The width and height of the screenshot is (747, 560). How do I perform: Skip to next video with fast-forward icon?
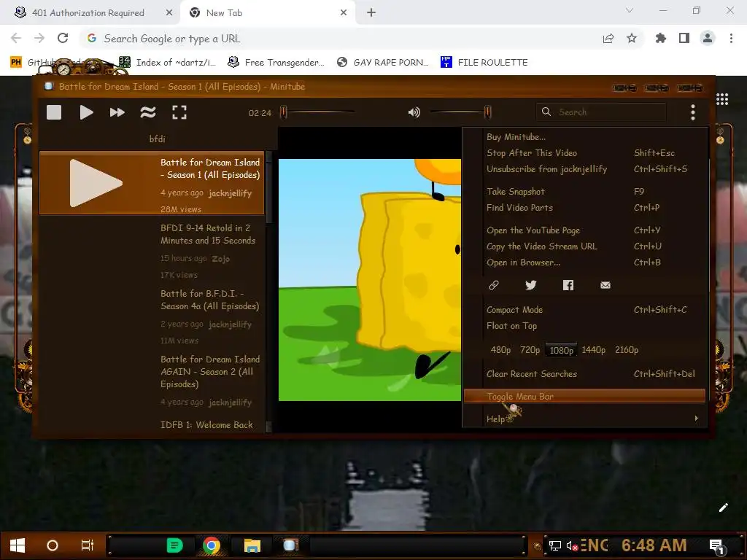click(x=117, y=112)
